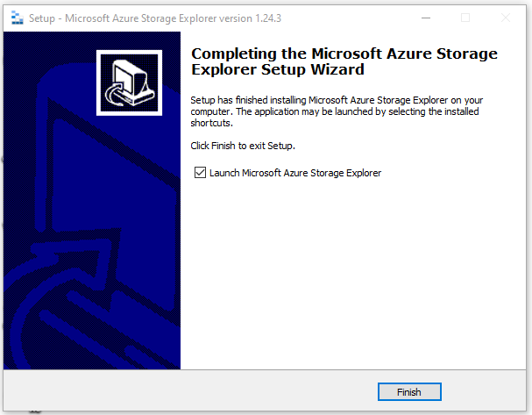
Task: Click the computer installer wizard image
Action: [129, 82]
